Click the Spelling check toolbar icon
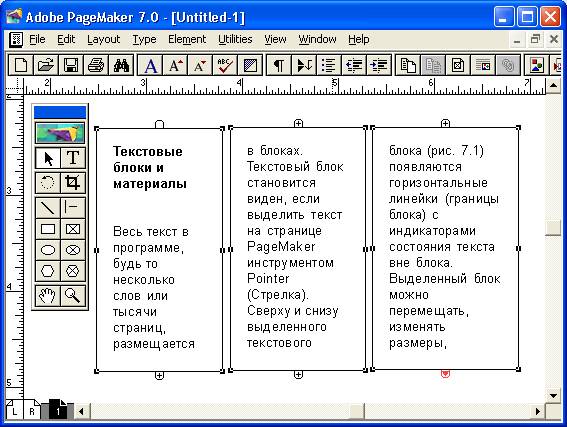The height and width of the screenshot is (427, 567). (225, 65)
